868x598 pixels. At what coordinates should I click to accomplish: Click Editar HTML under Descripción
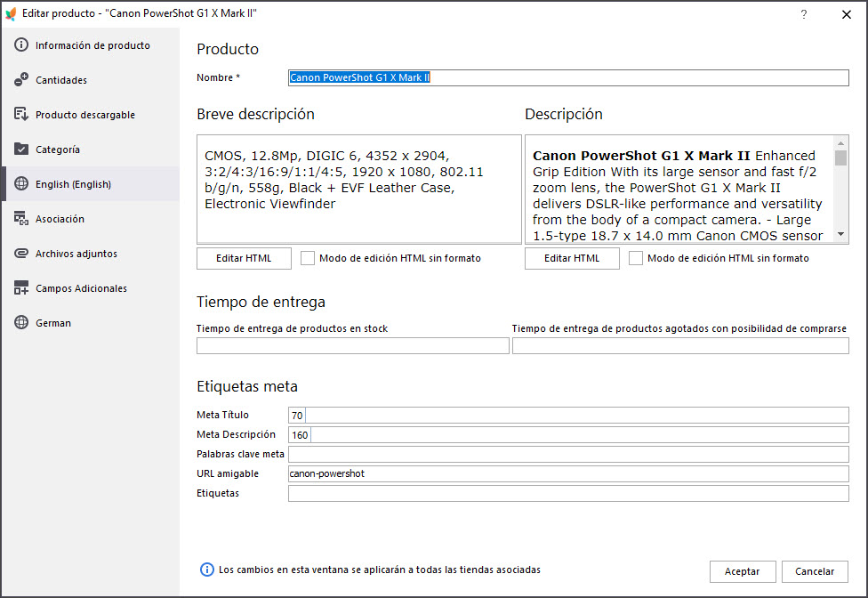click(572, 258)
